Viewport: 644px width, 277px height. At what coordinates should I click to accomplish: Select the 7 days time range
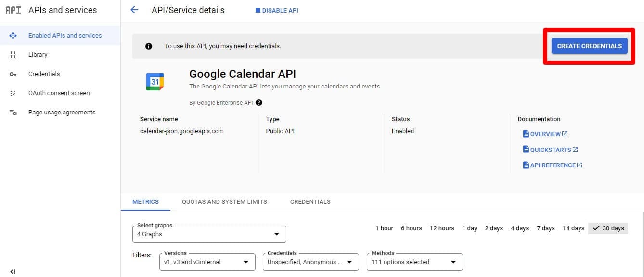[546, 228]
